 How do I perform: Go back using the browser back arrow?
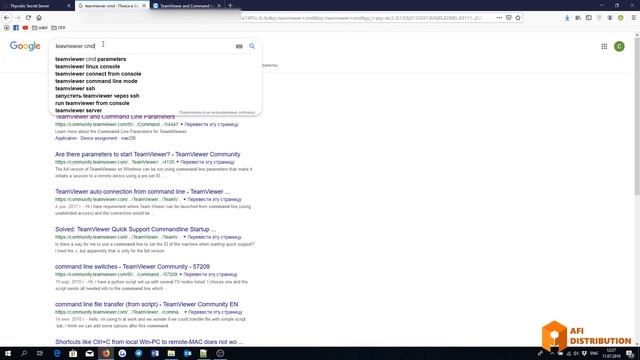click(7, 18)
